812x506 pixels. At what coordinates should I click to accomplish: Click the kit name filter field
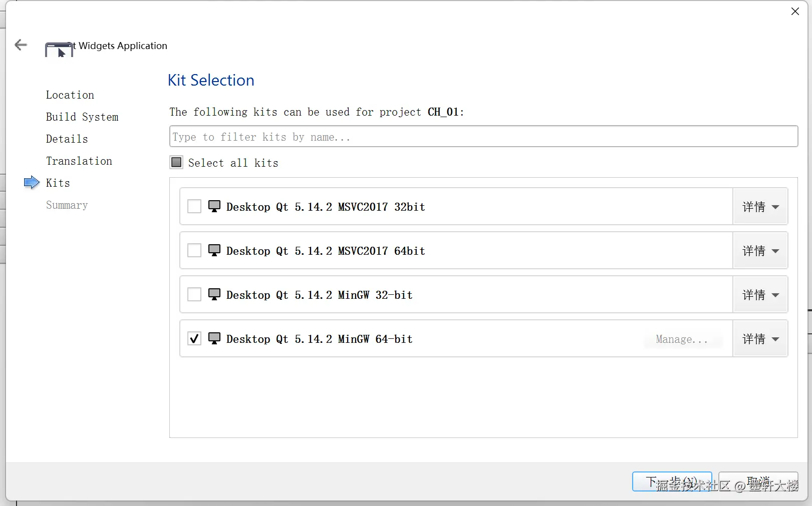point(483,137)
